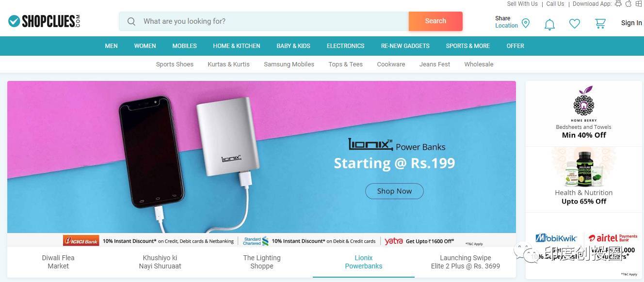Open the Sign In link
This screenshot has height=282, width=644.
[631, 23]
